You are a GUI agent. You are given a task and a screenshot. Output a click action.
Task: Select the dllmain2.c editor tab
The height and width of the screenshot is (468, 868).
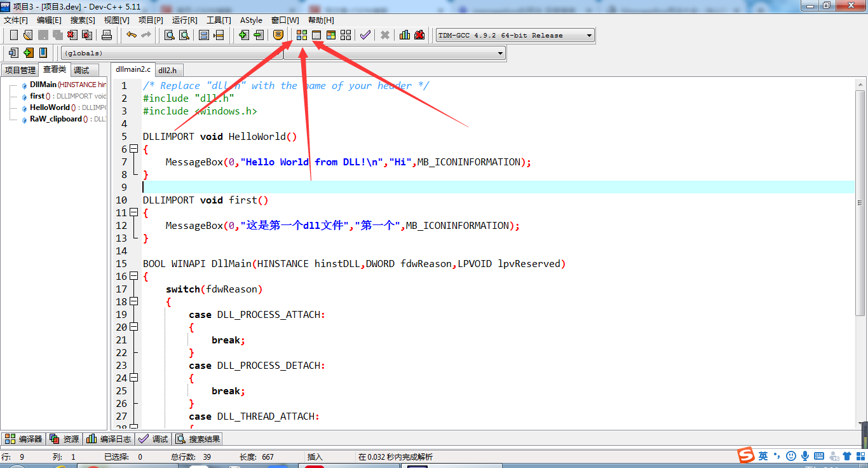[x=133, y=69]
